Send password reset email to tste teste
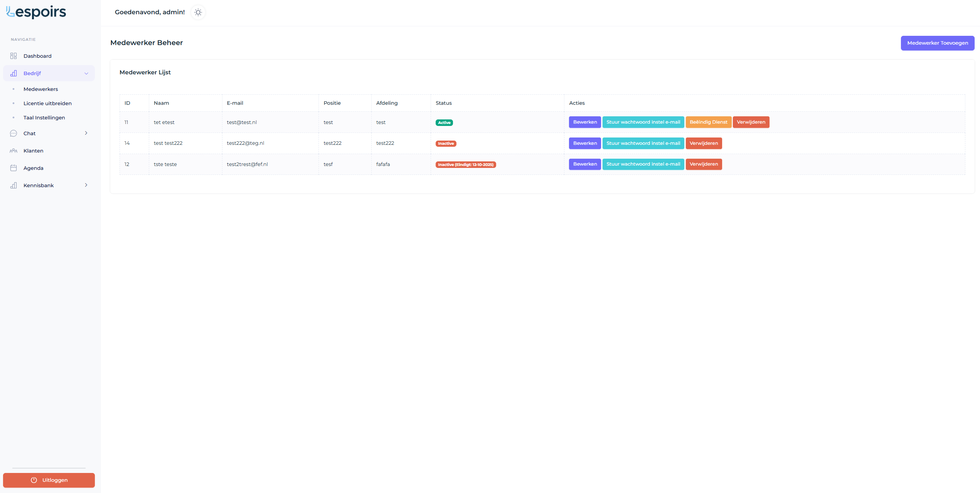The width and height of the screenshot is (980, 493). pyautogui.click(x=643, y=164)
